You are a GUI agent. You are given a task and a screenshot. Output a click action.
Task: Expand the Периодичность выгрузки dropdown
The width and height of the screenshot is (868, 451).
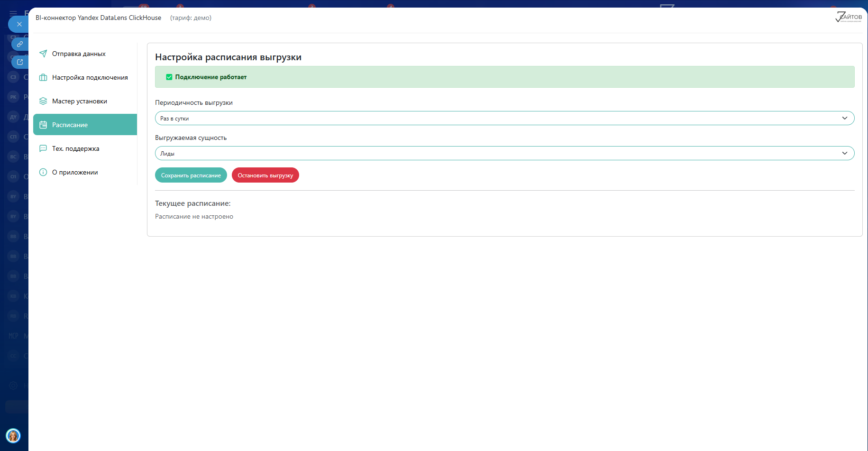point(504,118)
